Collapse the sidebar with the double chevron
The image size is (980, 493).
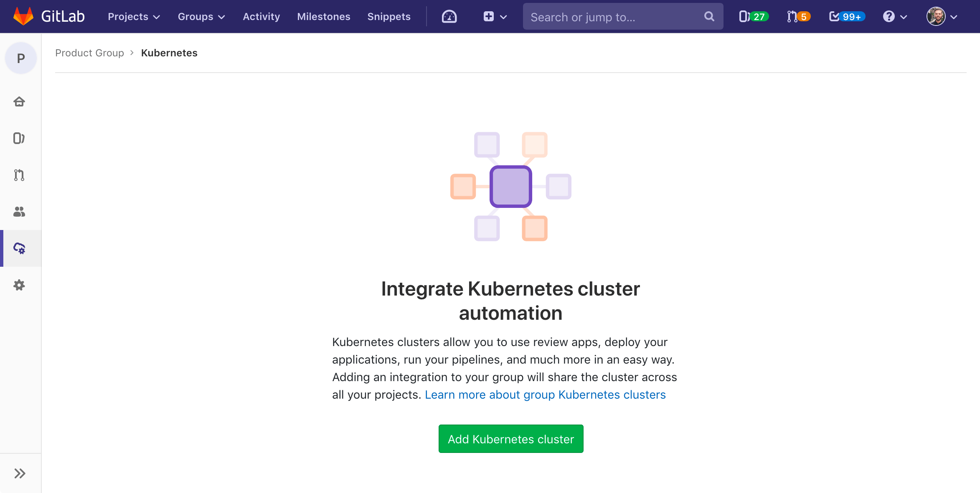pos(20,473)
